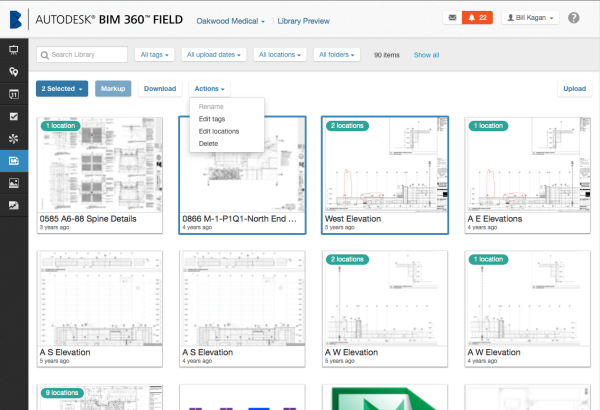Click the 3 years ago label
This screenshot has width=600, height=410.
click(54, 227)
